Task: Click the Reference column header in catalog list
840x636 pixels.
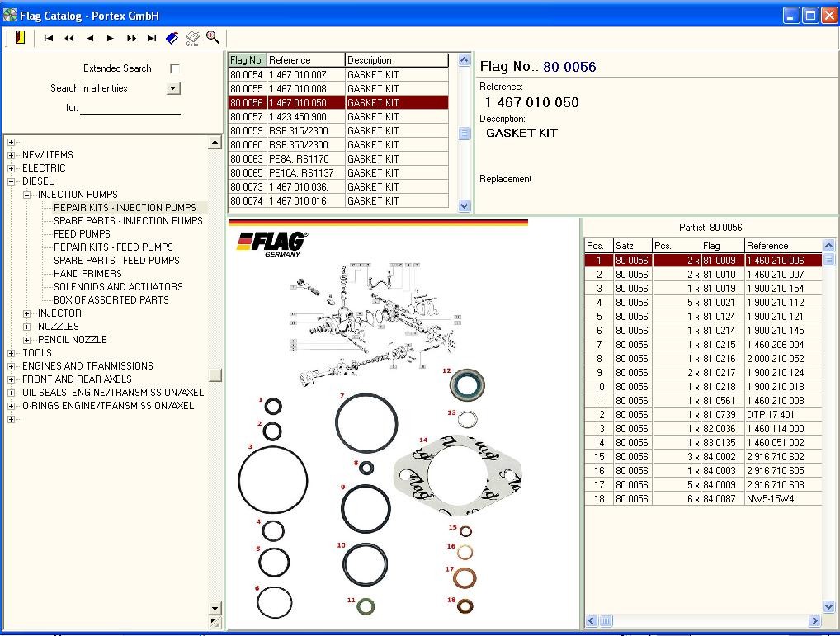Action: coord(305,60)
